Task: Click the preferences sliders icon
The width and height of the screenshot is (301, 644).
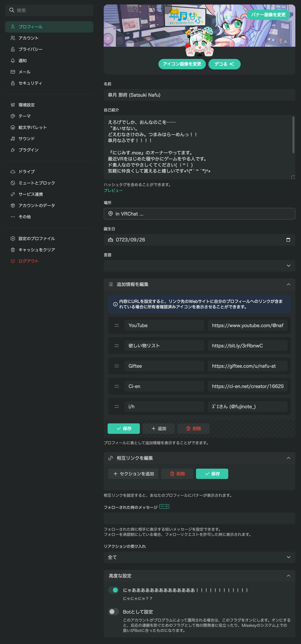Action: [x=13, y=105]
